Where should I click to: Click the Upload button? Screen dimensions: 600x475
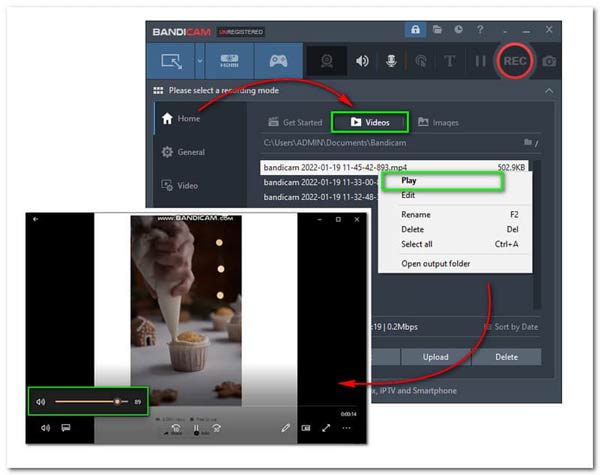pyautogui.click(x=435, y=357)
